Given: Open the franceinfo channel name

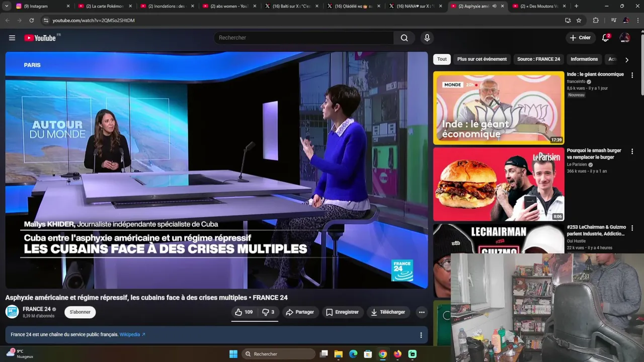Looking at the screenshot, I should pos(576,81).
